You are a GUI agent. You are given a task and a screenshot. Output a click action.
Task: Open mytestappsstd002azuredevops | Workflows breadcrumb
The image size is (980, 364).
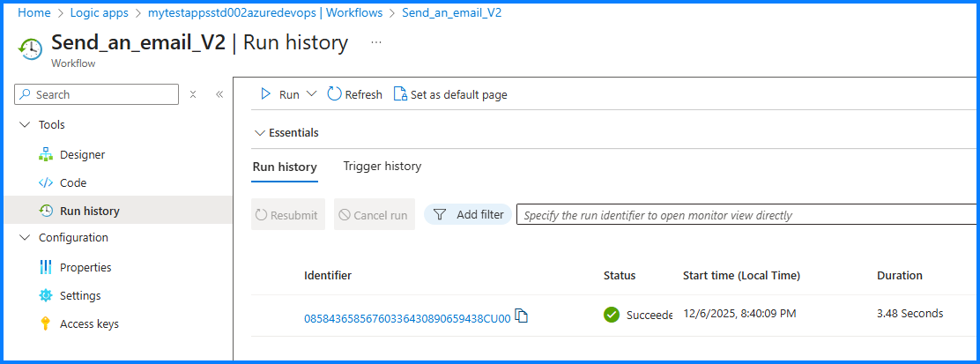pyautogui.click(x=265, y=13)
